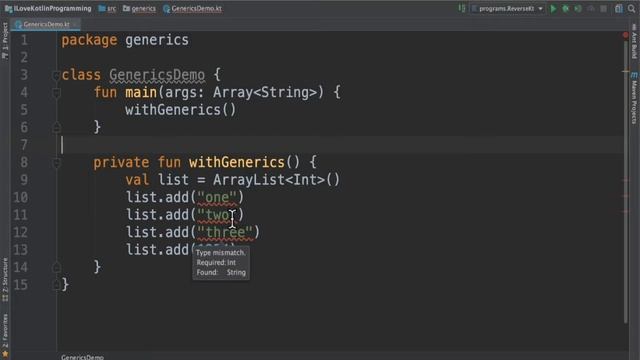Open the programs.ReverseKt run configuration dropdown

(508, 9)
